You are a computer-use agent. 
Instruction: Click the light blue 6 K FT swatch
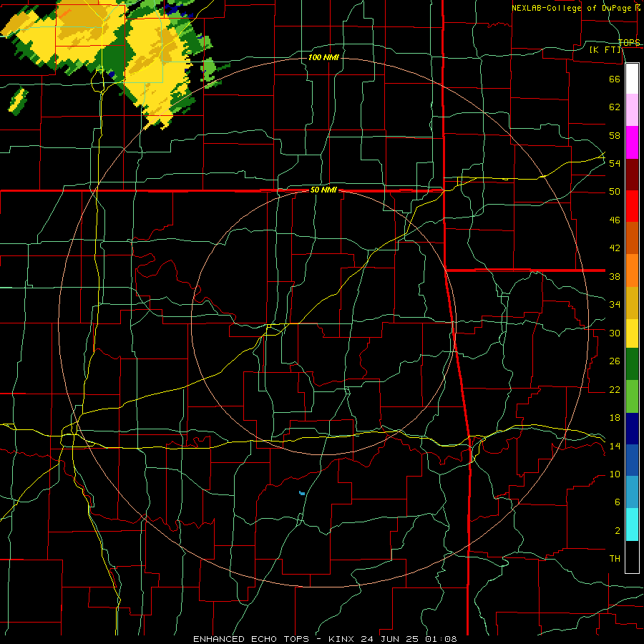632,492
